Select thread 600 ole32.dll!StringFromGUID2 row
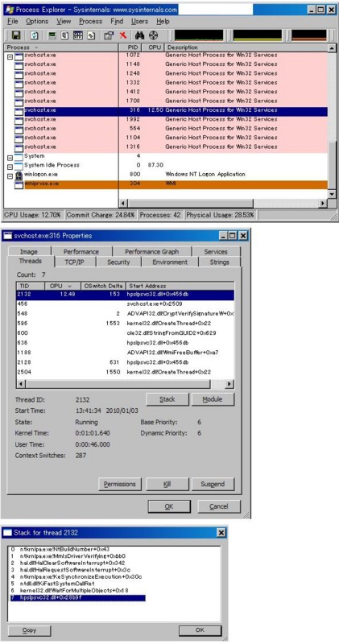339x644 pixels. (x=125, y=333)
